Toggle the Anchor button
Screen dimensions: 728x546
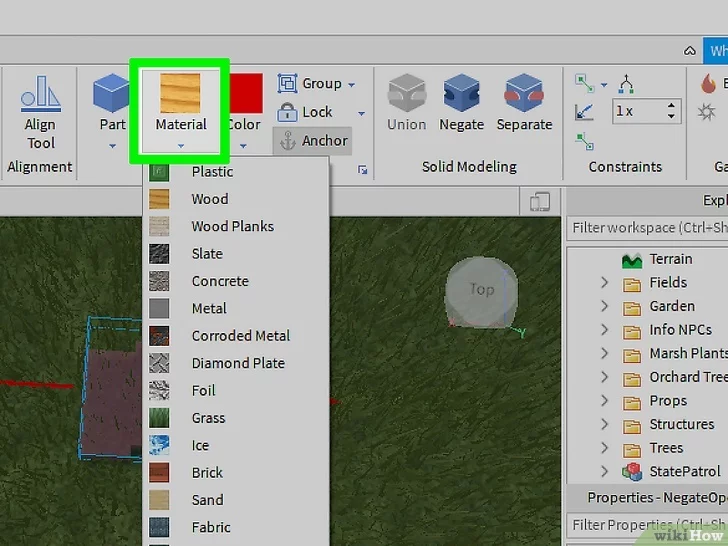coord(312,141)
